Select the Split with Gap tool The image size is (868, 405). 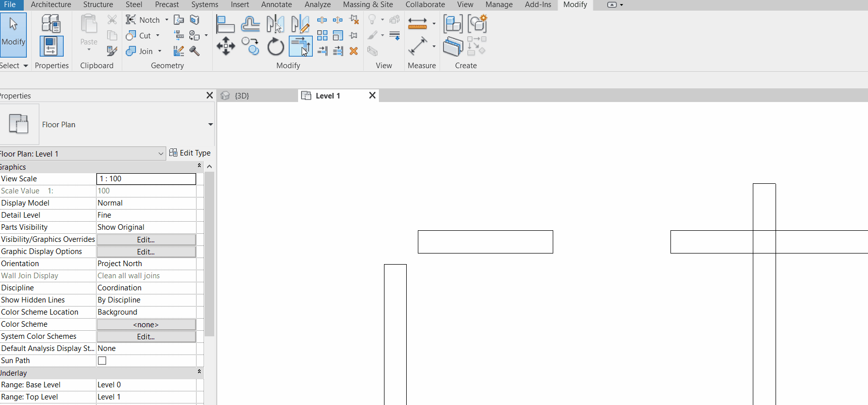338,20
